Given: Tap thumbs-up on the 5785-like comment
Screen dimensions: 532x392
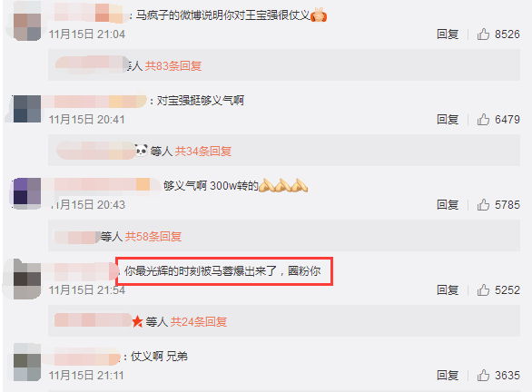Looking at the screenshot, I should pos(483,205).
